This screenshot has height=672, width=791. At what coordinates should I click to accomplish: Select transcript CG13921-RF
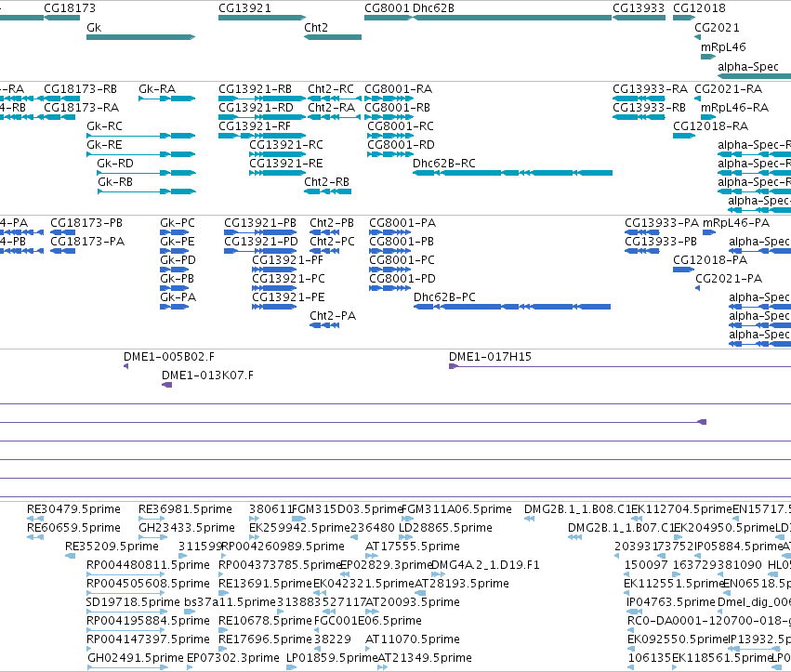click(262, 136)
